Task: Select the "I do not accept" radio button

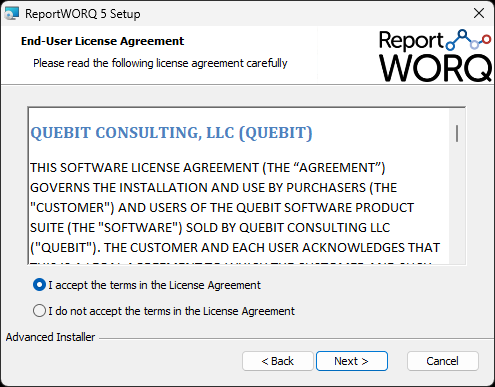Action: [39, 311]
